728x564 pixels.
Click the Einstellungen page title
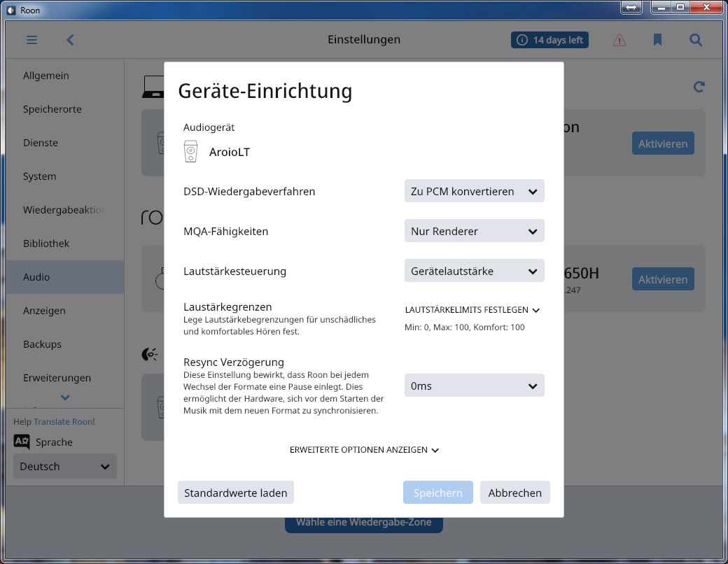click(x=364, y=39)
